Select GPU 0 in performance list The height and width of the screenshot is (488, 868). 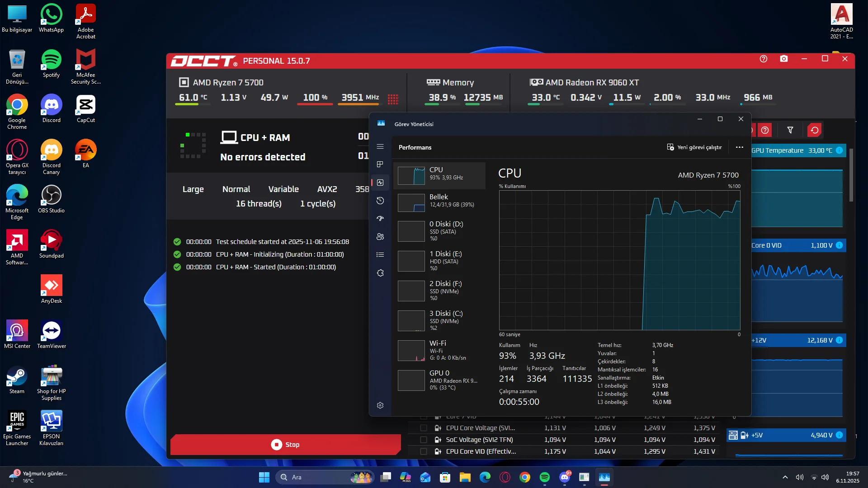(x=439, y=380)
